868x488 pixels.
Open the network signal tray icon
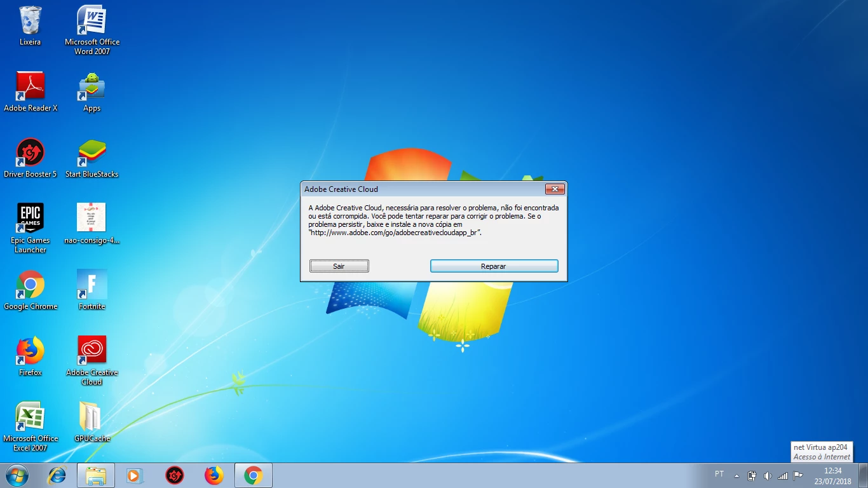pos(783,476)
